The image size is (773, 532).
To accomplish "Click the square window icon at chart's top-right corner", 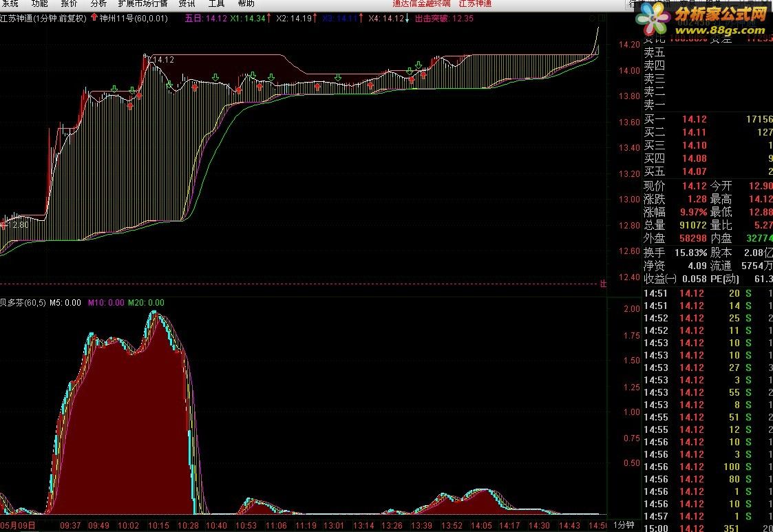I will pyautogui.click(x=602, y=19).
